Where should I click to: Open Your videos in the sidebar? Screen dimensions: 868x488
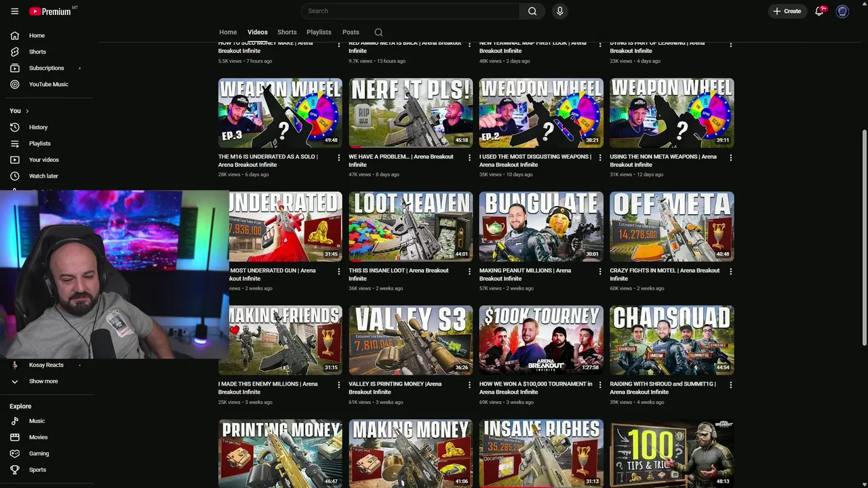click(x=45, y=159)
